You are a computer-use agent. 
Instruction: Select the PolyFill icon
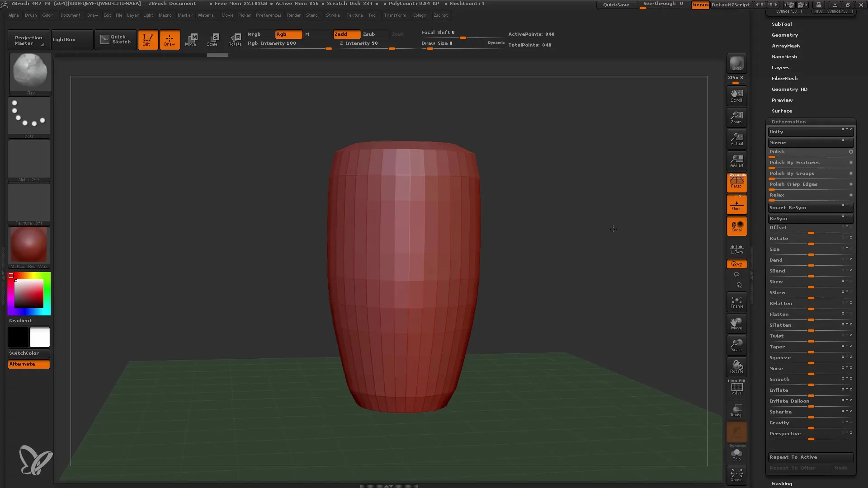(x=736, y=388)
